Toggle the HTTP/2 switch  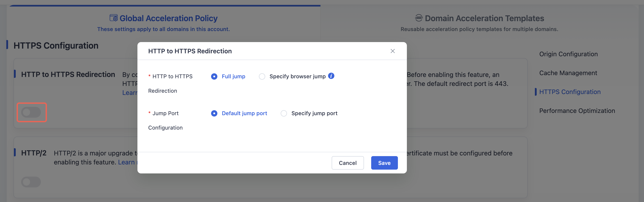coord(31,182)
